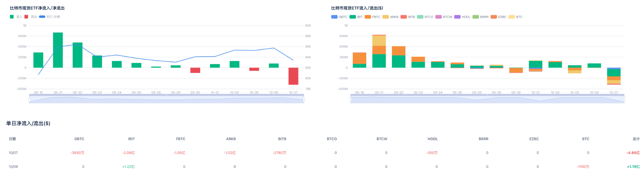Click the 10-06 green bar in stacked ETF chart

tap(594, 66)
